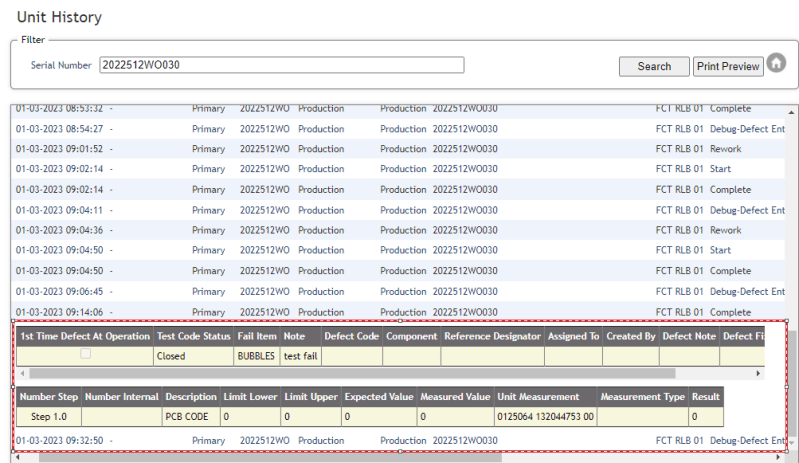Viewport: 799px width, 463px height.
Task: Click the Created By column header
Action: tap(631, 336)
